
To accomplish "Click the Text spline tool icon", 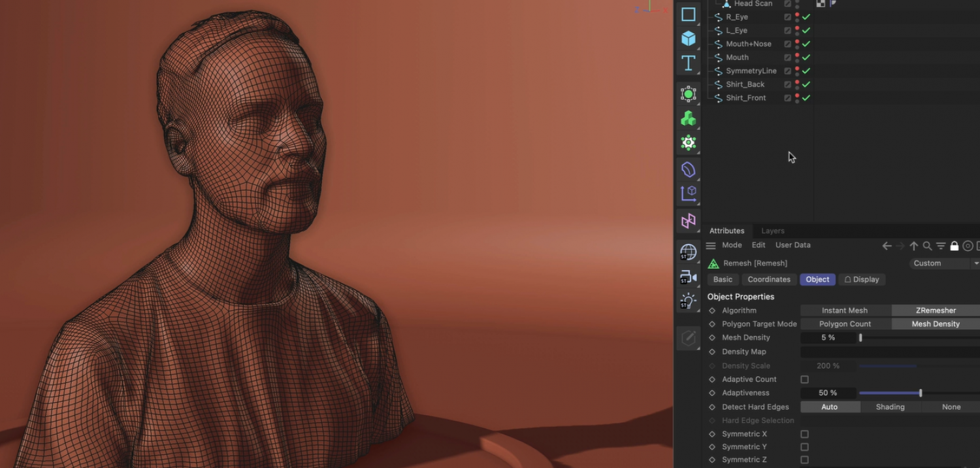I will point(688,63).
